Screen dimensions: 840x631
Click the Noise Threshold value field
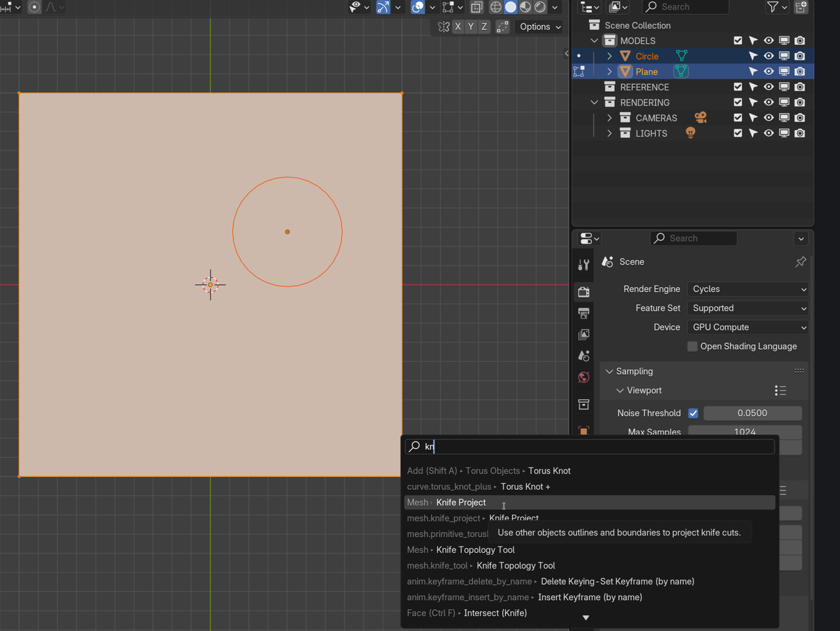752,413
